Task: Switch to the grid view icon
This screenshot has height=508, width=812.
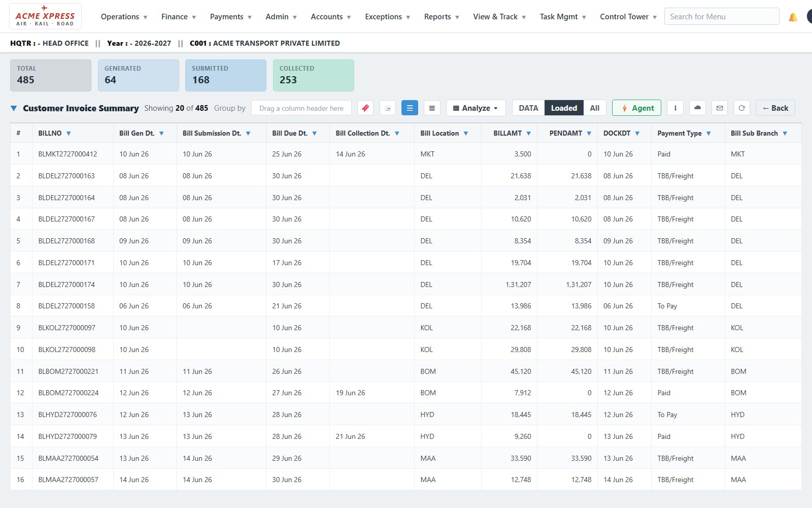Action: 432,108
